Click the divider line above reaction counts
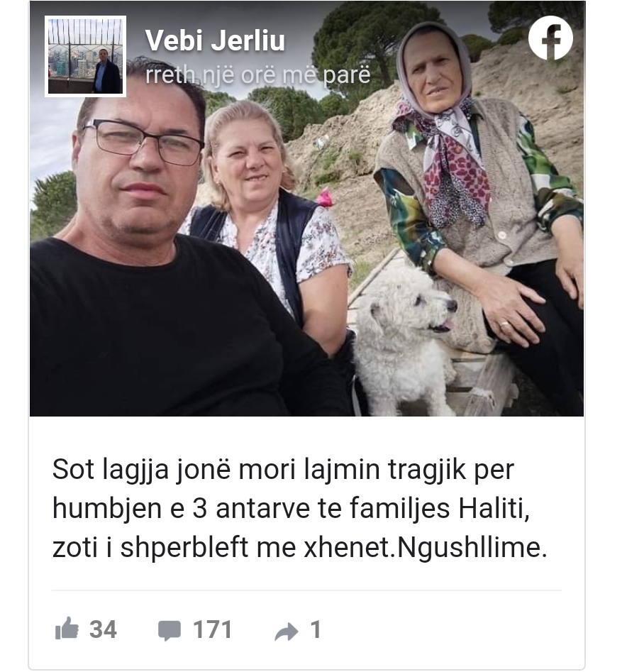The image size is (627, 672). [x=306, y=590]
